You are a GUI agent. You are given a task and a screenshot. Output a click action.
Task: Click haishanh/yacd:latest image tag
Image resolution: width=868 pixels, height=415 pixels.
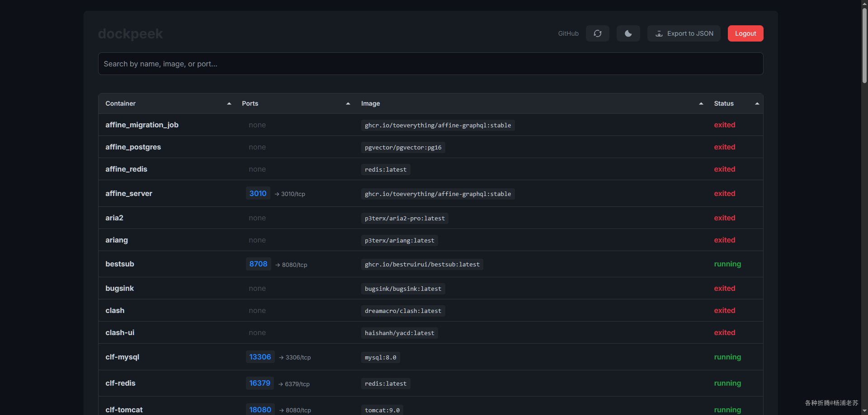pos(399,333)
